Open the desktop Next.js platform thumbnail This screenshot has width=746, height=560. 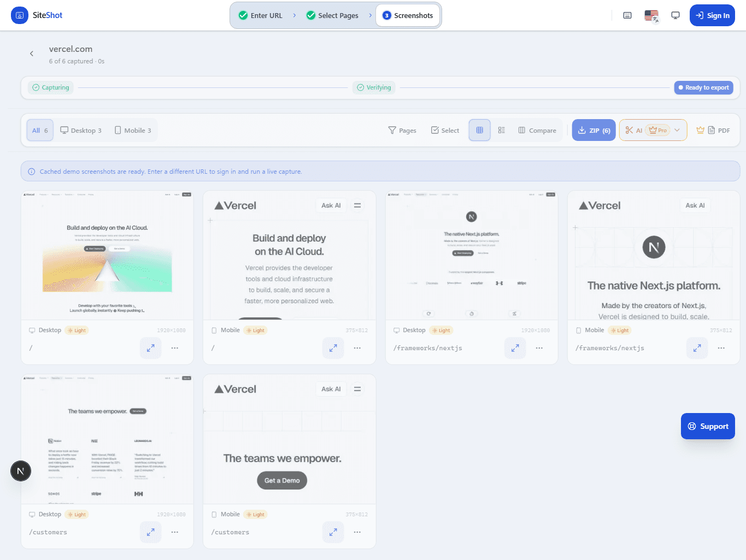coord(472,255)
